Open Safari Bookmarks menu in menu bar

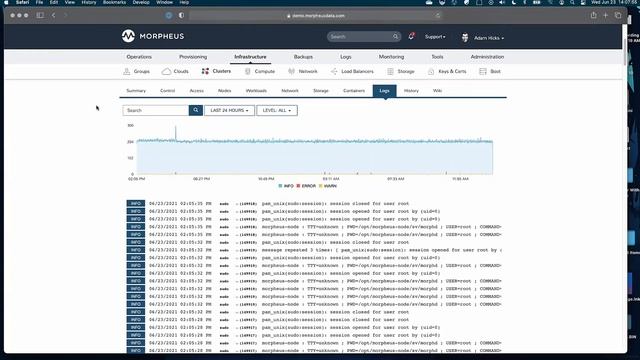point(114,2)
